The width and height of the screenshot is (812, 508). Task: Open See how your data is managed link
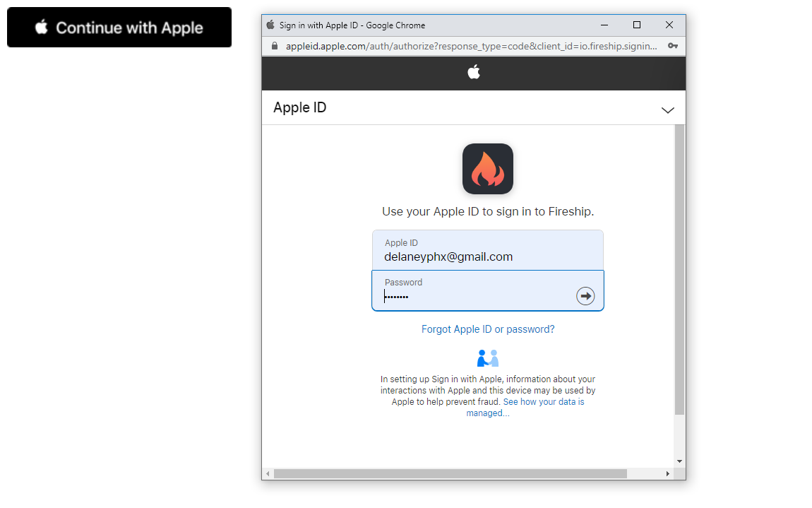click(544, 401)
